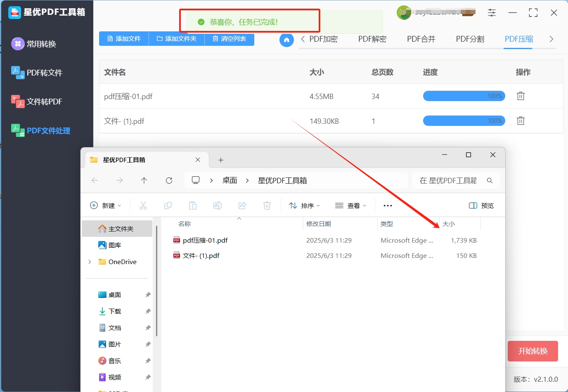This screenshot has width=568, height=392.
Task: Expand the OneDrive tree node
Action: tap(90, 262)
